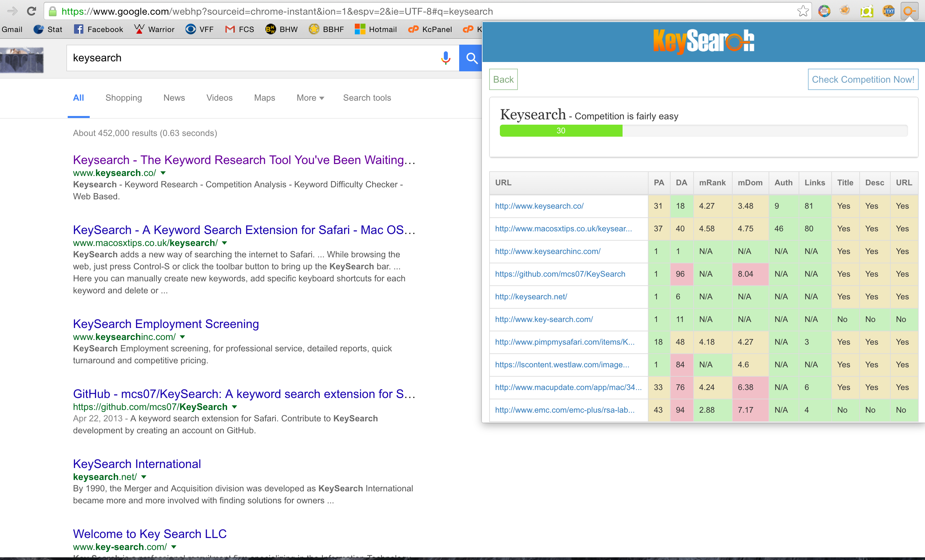Click the red DA cell showing 96
This screenshot has width=925, height=560.
coord(681,274)
